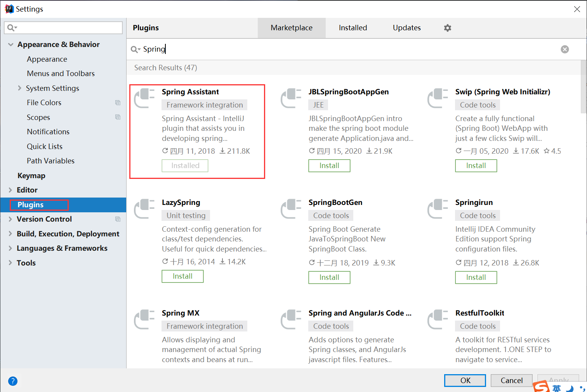The image size is (587, 392).
Task: Open the Spring MX plugin title
Action: [181, 313]
